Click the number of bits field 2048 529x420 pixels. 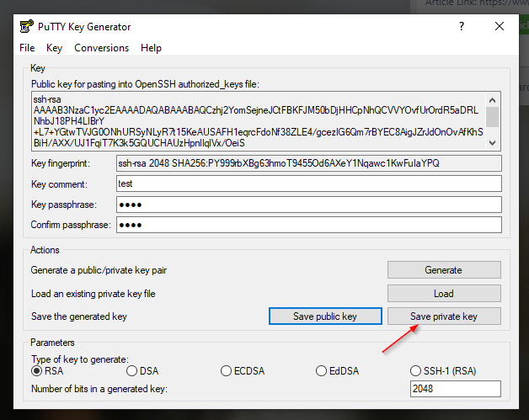[x=456, y=389]
